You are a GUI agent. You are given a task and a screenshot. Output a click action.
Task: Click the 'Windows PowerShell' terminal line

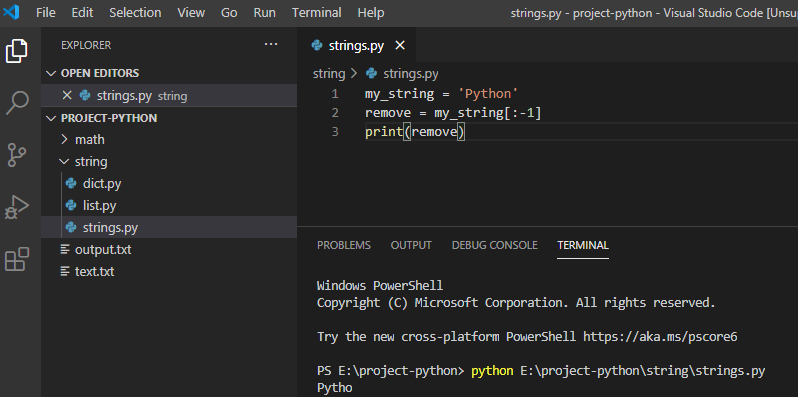pos(380,286)
